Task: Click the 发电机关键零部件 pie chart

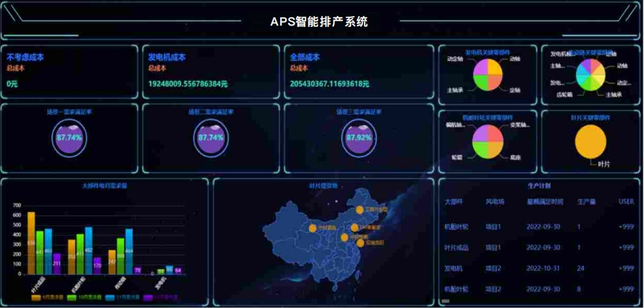Action: coord(488,75)
